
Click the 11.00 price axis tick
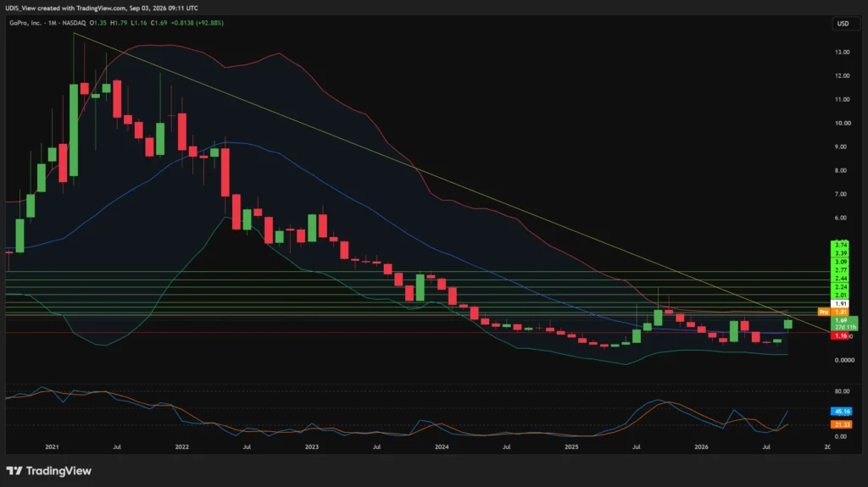click(842, 100)
